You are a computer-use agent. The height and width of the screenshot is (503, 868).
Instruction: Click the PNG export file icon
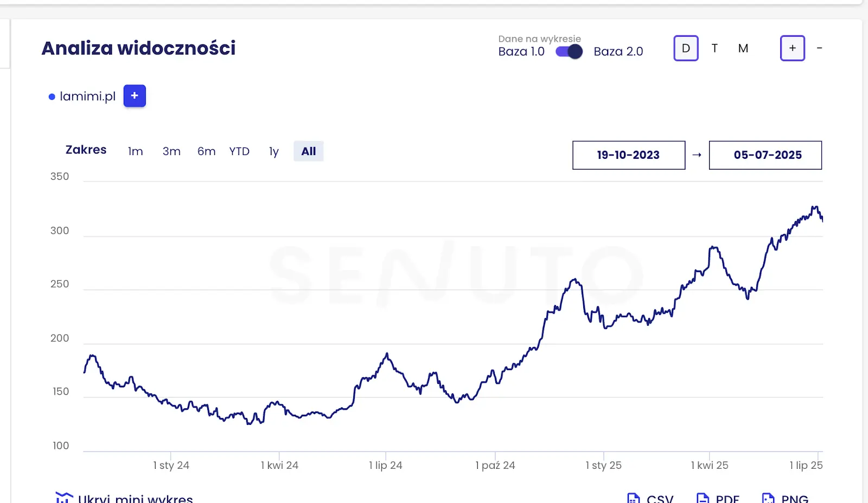[768, 498]
